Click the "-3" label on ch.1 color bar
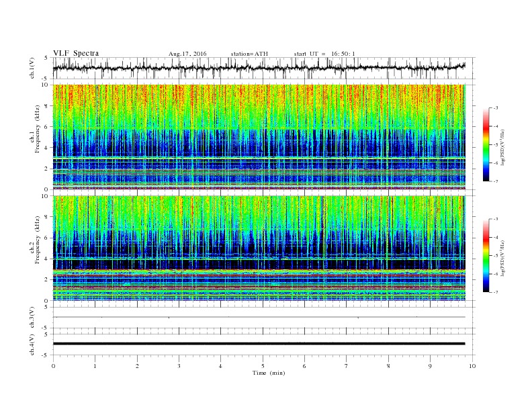This screenshot has width=532, height=411. click(x=495, y=108)
